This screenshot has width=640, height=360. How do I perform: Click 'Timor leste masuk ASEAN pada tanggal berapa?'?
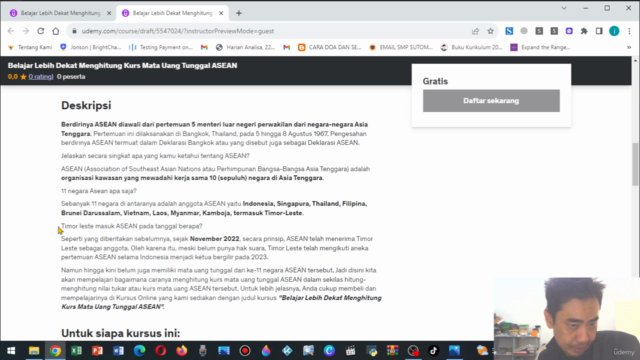coord(131,226)
